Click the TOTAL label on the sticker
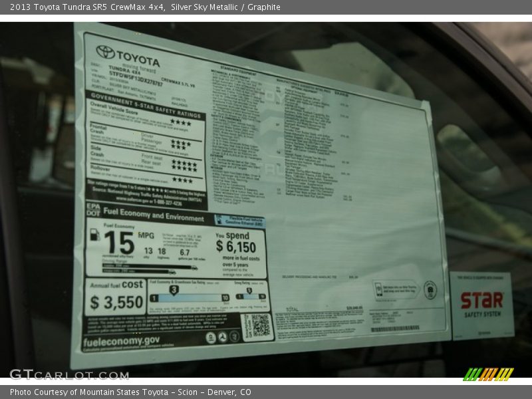This screenshot has width=532, height=399. [x=292, y=309]
